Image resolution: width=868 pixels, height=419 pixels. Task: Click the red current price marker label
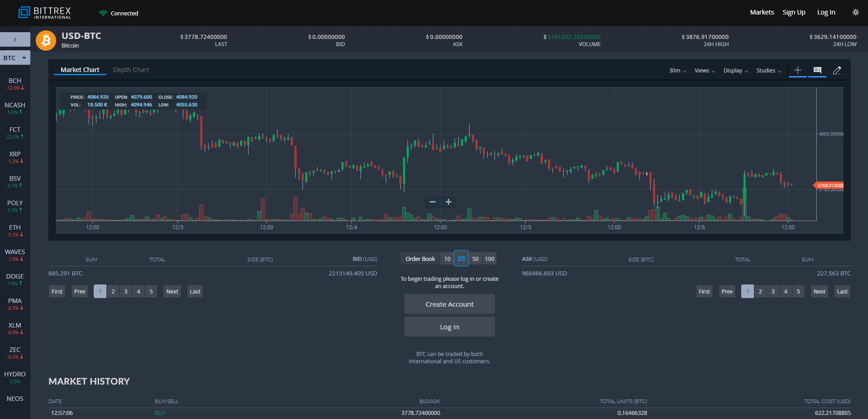point(830,185)
